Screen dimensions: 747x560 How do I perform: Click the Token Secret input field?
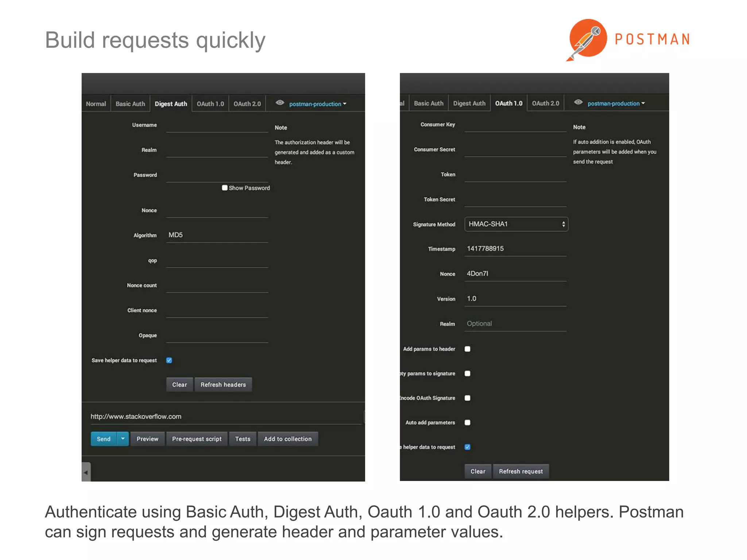[x=515, y=200]
